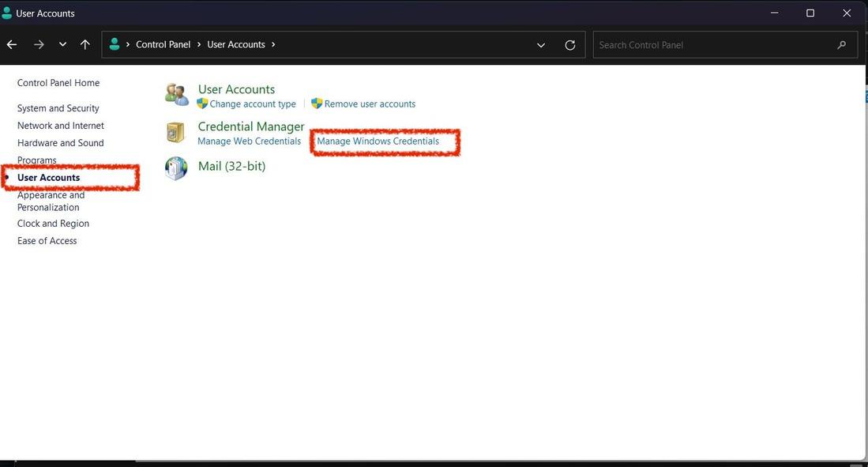
Task: Select User Accounts in the breadcrumb path
Action: 236,44
